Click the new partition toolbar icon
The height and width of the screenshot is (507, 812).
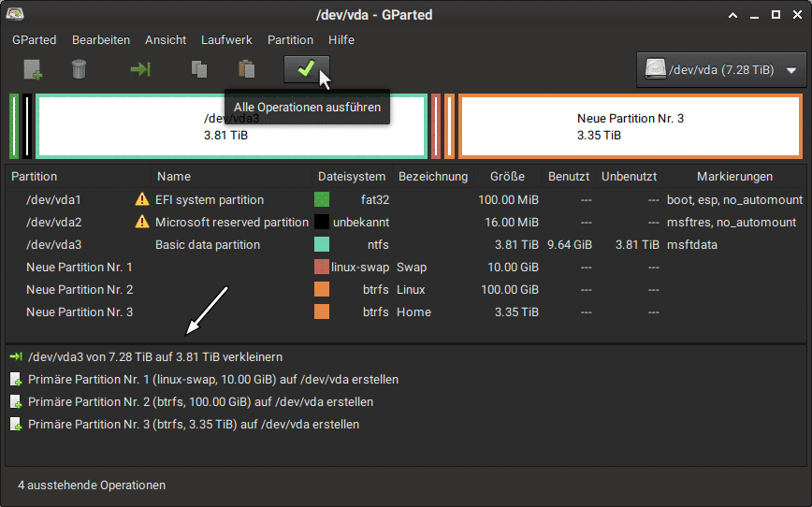[x=33, y=69]
